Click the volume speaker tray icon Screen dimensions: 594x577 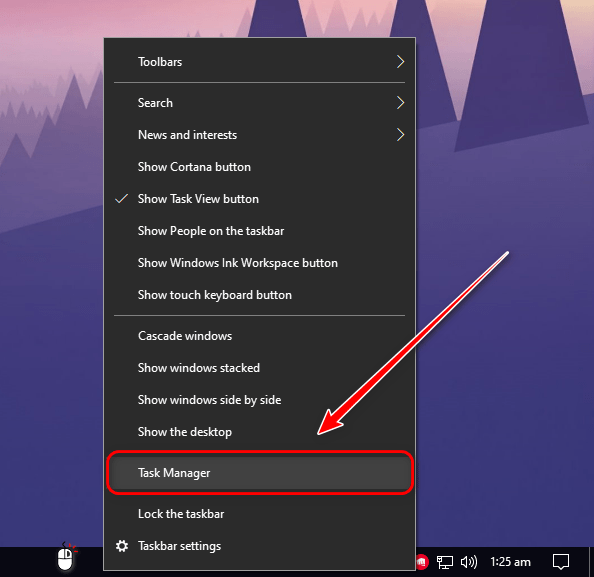[469, 562]
